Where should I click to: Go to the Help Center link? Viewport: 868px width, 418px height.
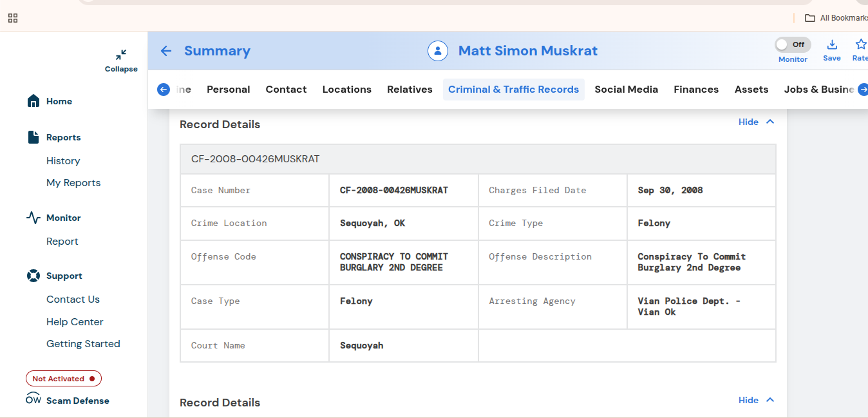[x=75, y=322]
